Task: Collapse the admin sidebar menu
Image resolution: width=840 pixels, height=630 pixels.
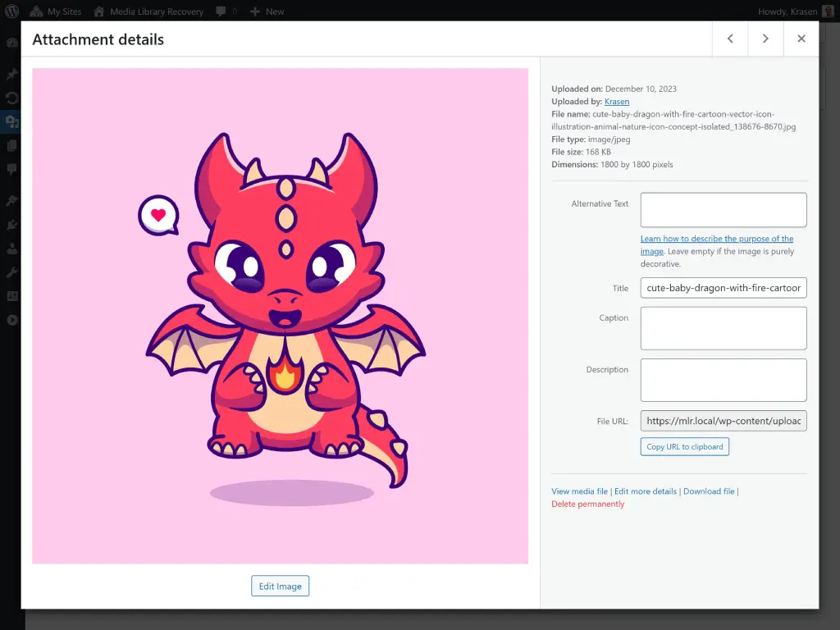Action: pyautogui.click(x=11, y=320)
